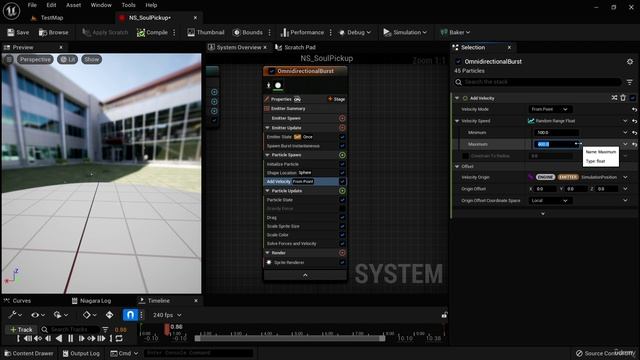Enable the Gravity Force module checkbox
This screenshot has width=640, height=360.
pos(342,209)
